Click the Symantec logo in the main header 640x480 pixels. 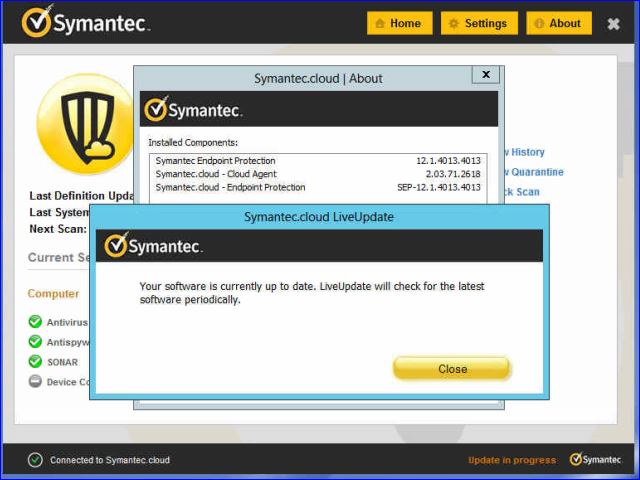coord(86,22)
